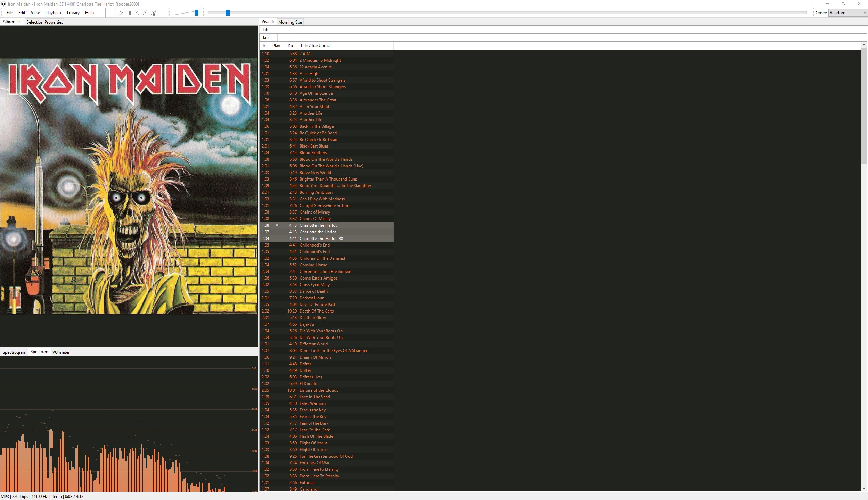Screen dimensions: 868x500
Task: Click the seek bar handle
Action: point(228,13)
